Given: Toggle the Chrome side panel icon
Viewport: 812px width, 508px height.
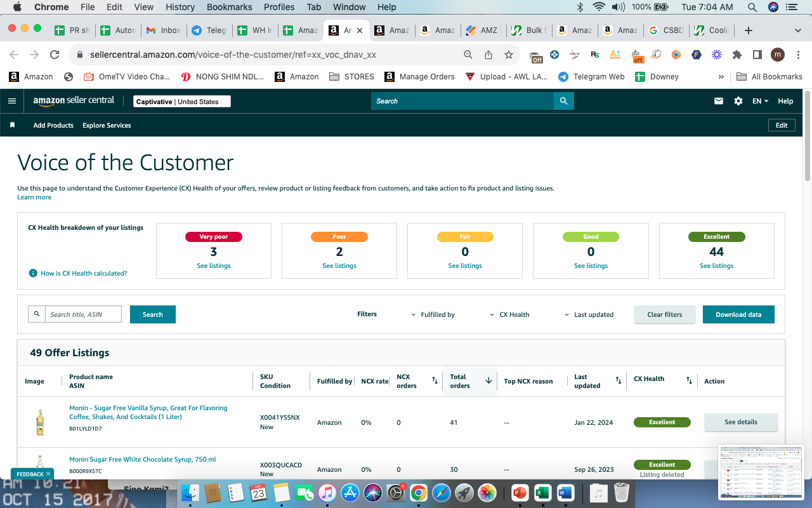Looking at the screenshot, I should [757, 55].
